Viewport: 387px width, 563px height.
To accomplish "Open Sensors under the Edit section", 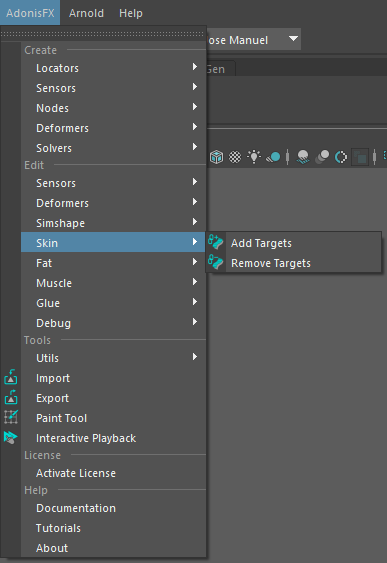I will (113, 183).
